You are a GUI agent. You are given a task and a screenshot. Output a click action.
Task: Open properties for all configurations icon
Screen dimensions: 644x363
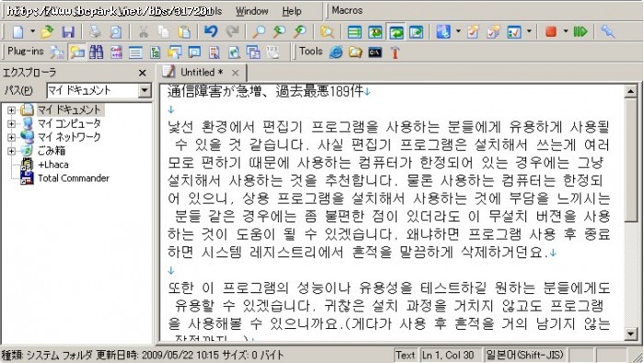pyautogui.click(x=494, y=32)
